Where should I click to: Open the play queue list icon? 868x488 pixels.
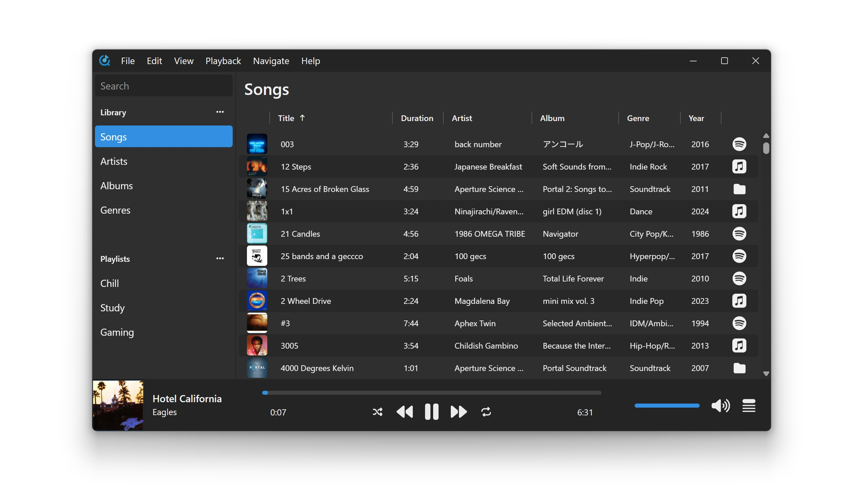click(749, 406)
